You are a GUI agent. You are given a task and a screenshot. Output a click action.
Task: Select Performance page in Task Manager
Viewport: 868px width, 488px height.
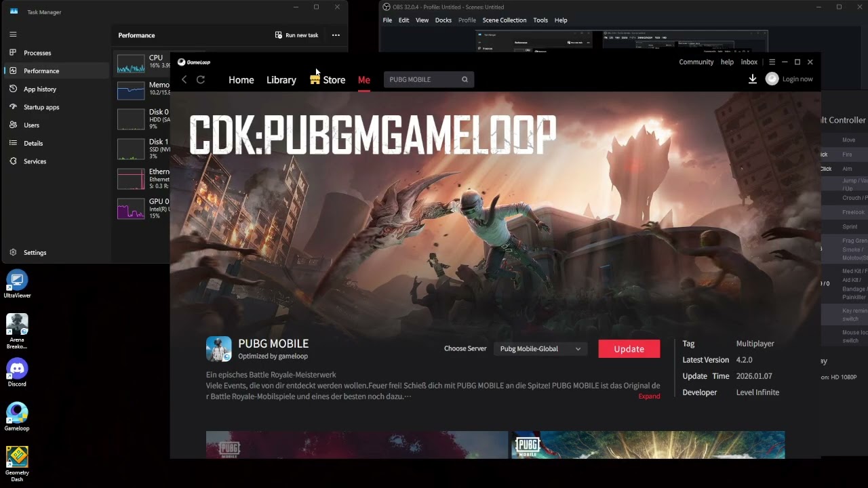tap(56, 70)
